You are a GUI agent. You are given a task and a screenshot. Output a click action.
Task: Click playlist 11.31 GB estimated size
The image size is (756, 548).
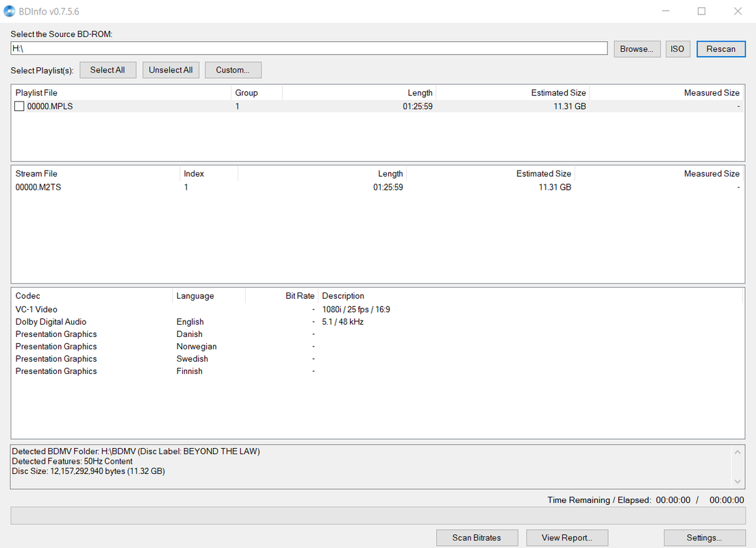click(570, 106)
